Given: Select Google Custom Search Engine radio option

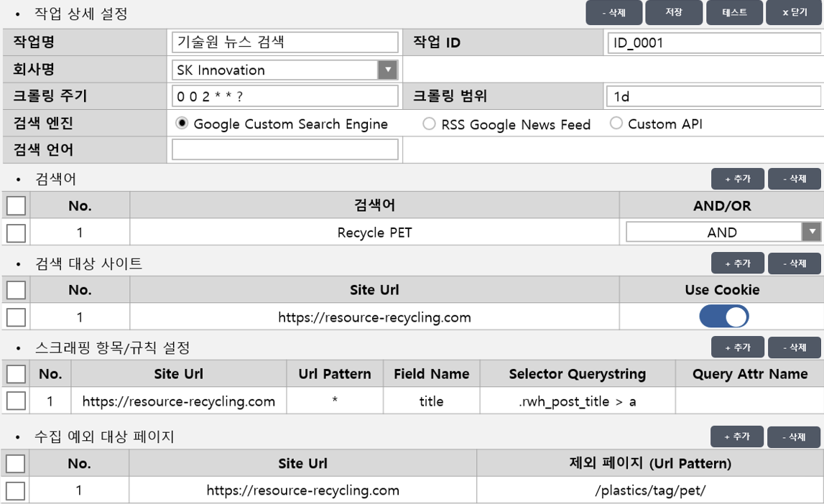Looking at the screenshot, I should 182,123.
